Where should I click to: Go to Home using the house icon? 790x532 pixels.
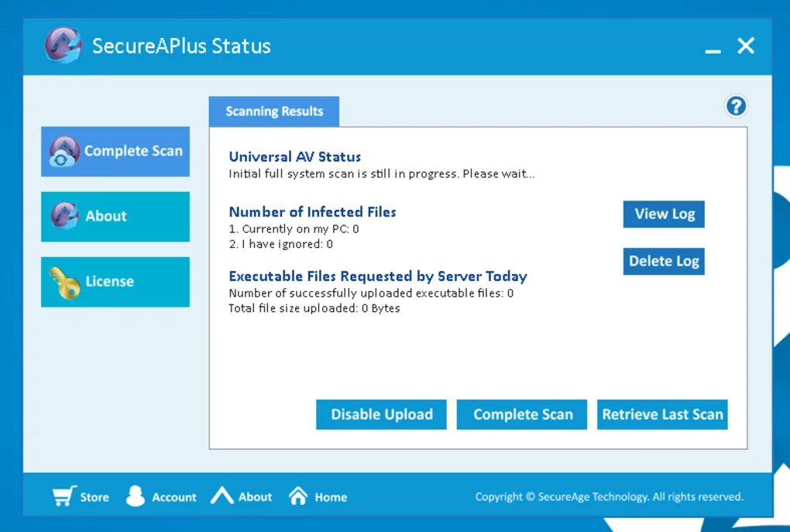tap(298, 496)
